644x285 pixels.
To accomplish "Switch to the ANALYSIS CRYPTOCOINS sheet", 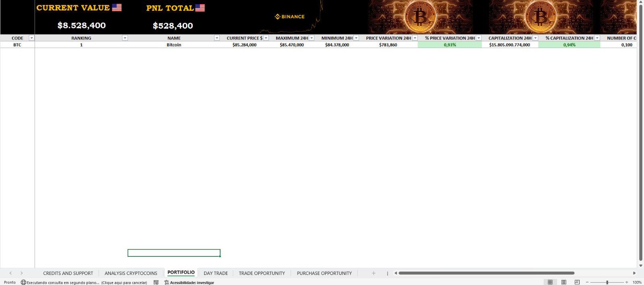I will click(x=131, y=273).
